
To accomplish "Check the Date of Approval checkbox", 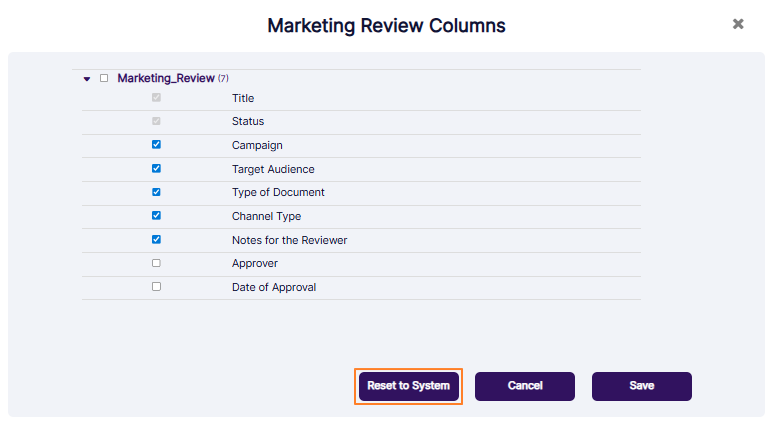I will point(156,286).
